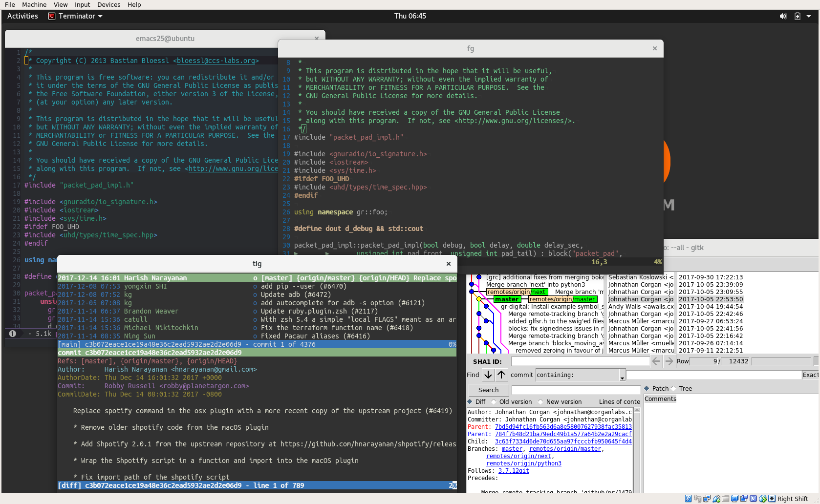
Task: Click VirtualBox CPU virtualization status icon
Action: (754, 499)
